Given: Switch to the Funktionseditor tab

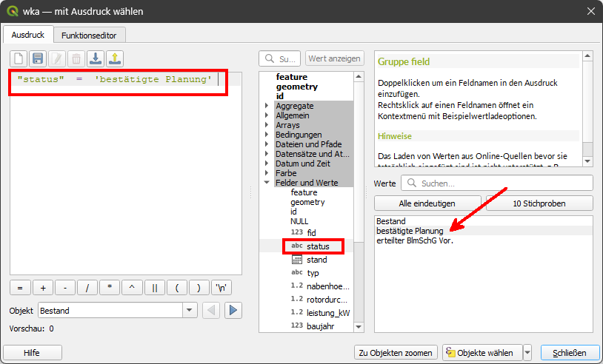Looking at the screenshot, I should [x=89, y=36].
